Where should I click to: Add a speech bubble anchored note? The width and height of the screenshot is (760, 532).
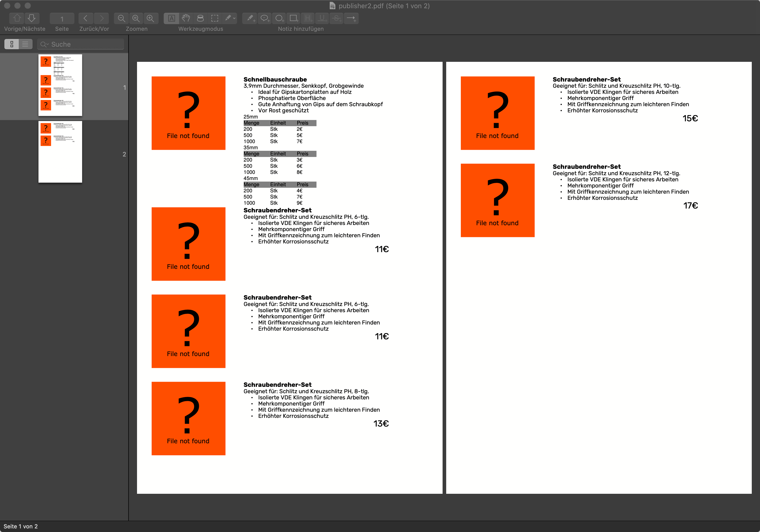pyautogui.click(x=265, y=18)
